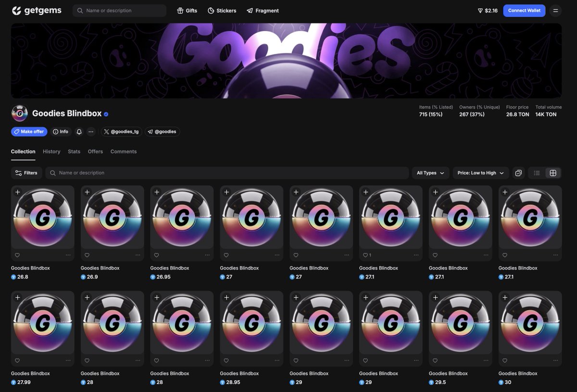Open the @goodies_tg X profile link

(x=121, y=131)
